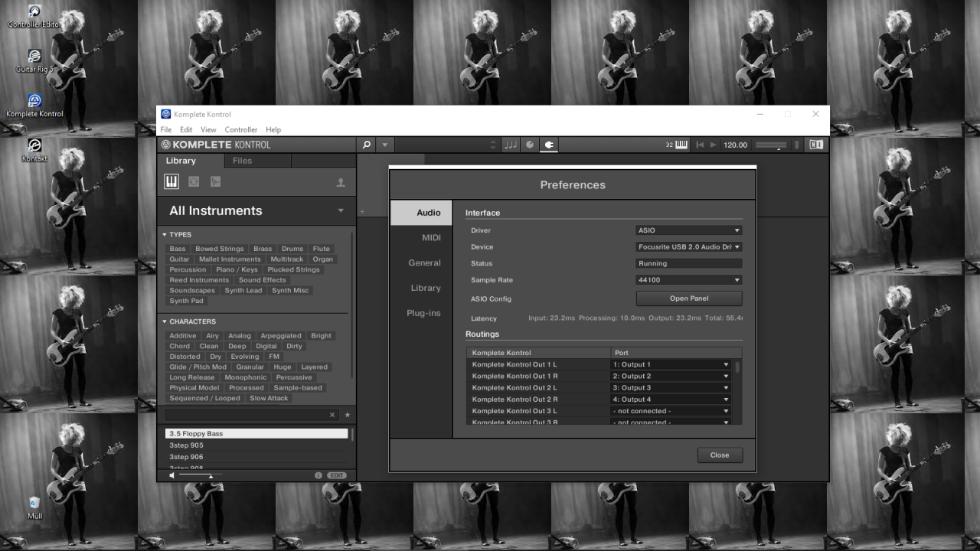
Task: Open the Sample Rate dropdown showing 44100
Action: coord(689,280)
